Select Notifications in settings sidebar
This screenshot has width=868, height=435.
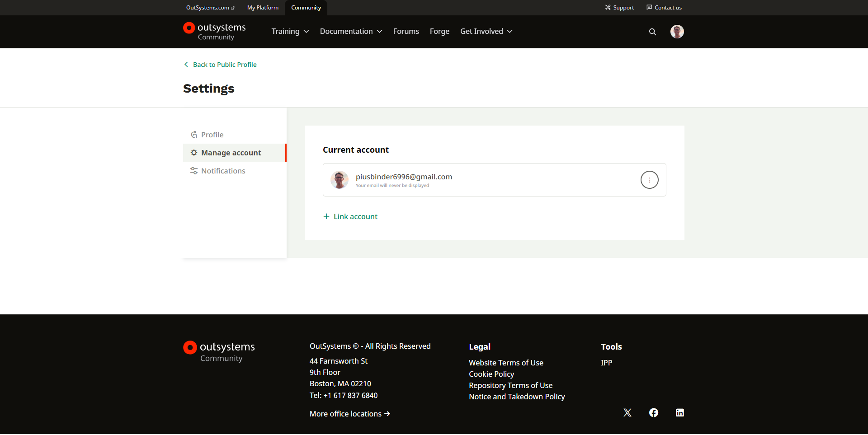coord(223,171)
